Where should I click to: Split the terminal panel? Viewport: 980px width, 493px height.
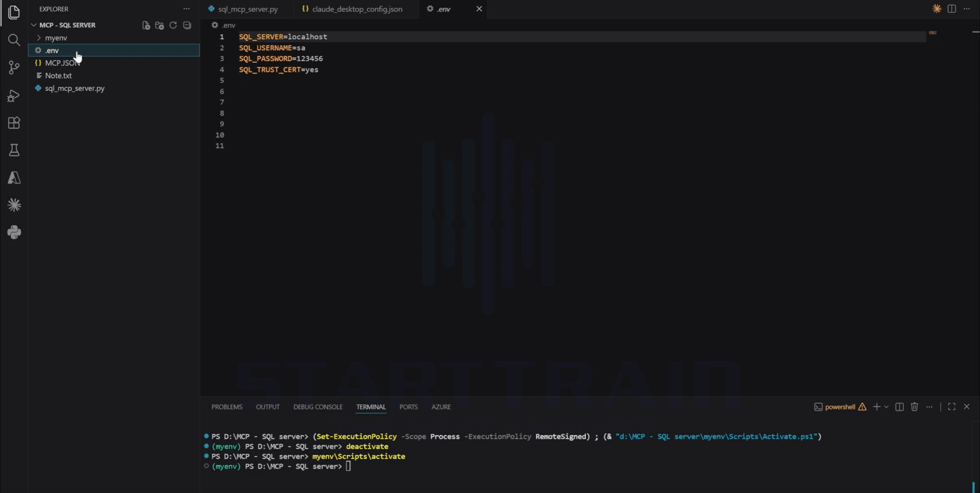coord(899,407)
